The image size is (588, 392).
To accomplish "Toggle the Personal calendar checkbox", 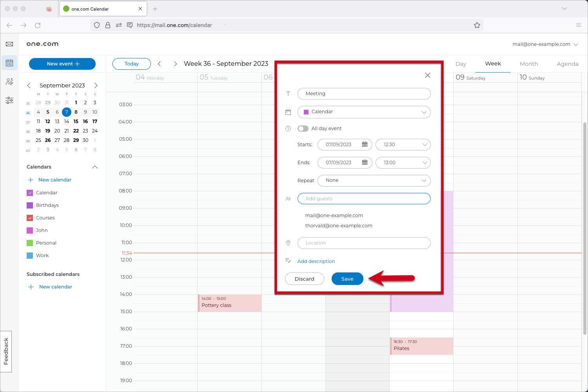I will (30, 243).
